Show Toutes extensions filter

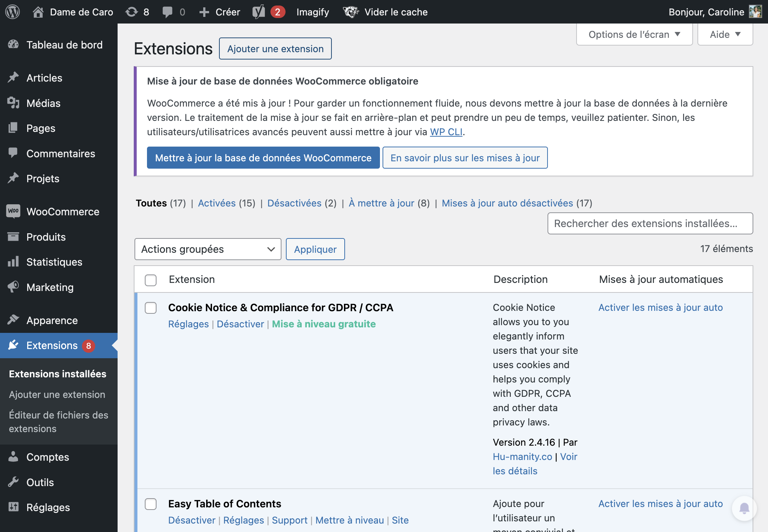point(151,203)
